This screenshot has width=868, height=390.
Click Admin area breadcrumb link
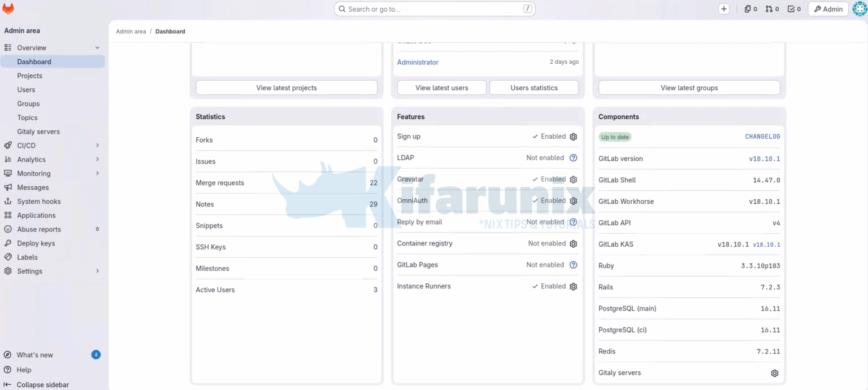(131, 32)
